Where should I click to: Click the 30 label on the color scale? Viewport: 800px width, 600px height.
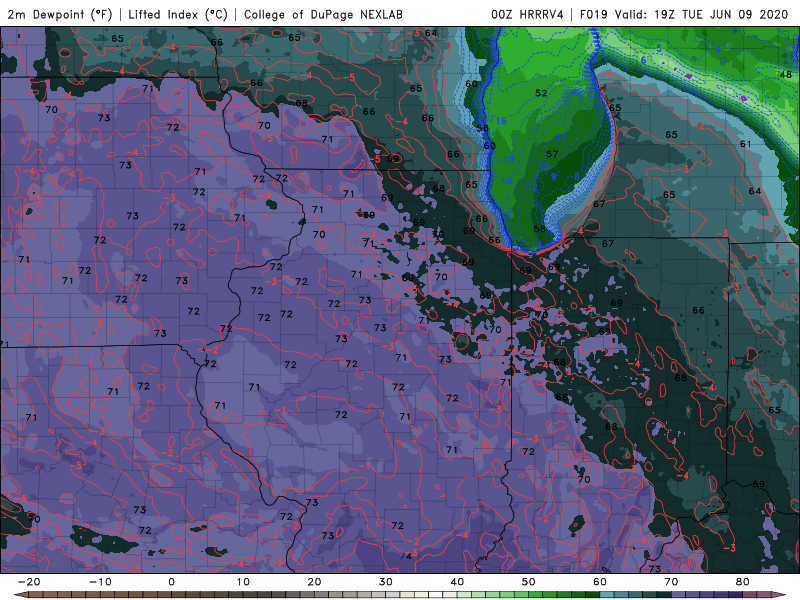[x=386, y=582]
